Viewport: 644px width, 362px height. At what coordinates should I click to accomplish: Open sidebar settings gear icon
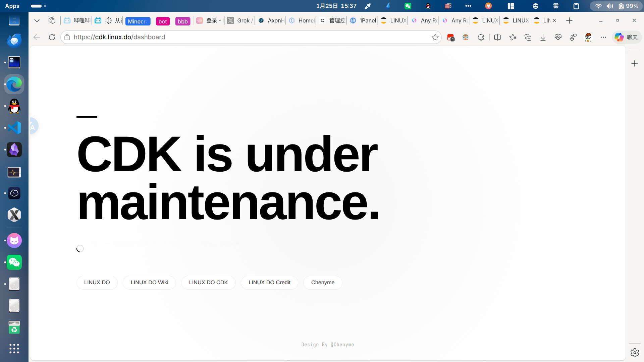pyautogui.click(x=635, y=353)
